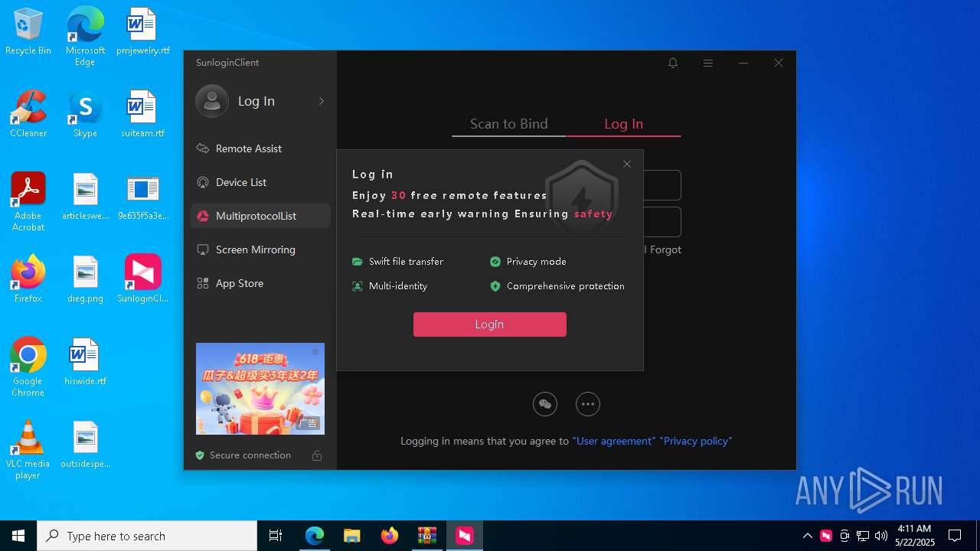
Task: Click the Comprehensive protection feature
Action: click(557, 286)
